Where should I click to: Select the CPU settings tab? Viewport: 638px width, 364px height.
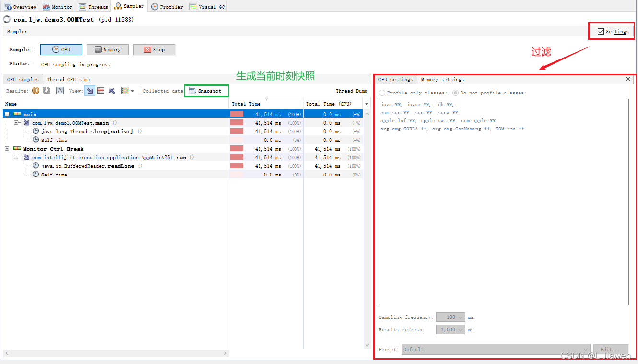395,79
